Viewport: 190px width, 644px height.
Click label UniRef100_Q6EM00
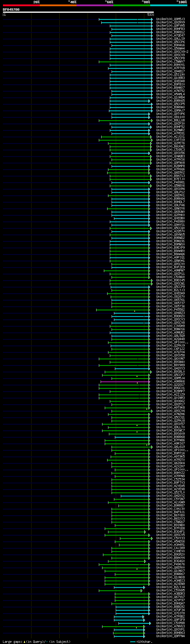(170, 567)
